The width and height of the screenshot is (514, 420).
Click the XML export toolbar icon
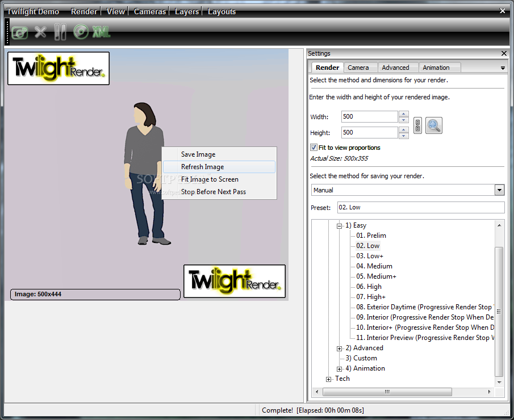pos(101,32)
